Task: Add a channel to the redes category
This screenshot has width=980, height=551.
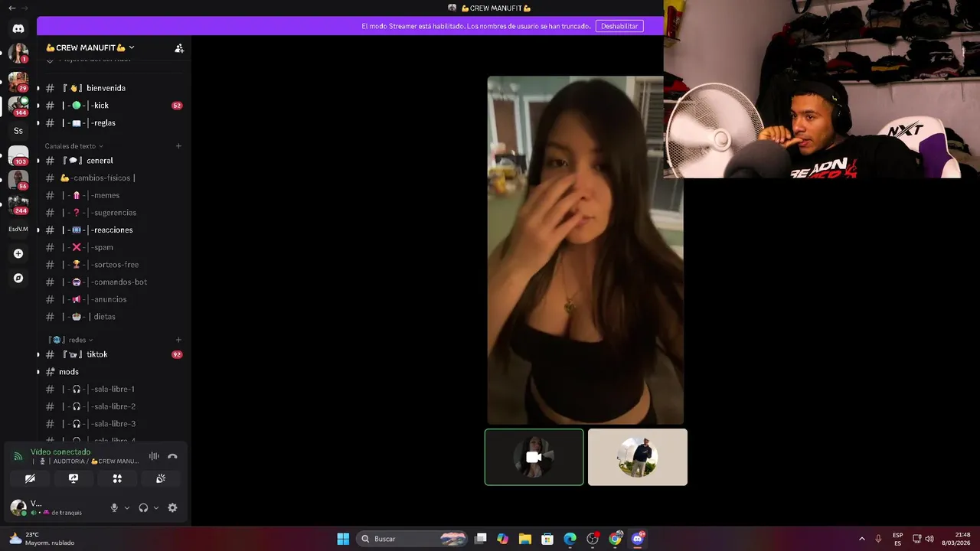Action: point(178,340)
